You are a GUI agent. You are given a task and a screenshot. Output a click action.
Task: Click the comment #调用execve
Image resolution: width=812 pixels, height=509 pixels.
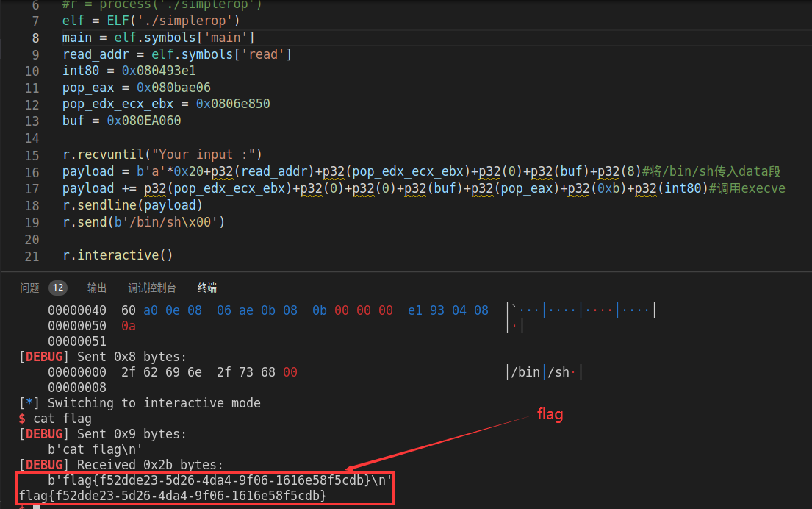[747, 188]
